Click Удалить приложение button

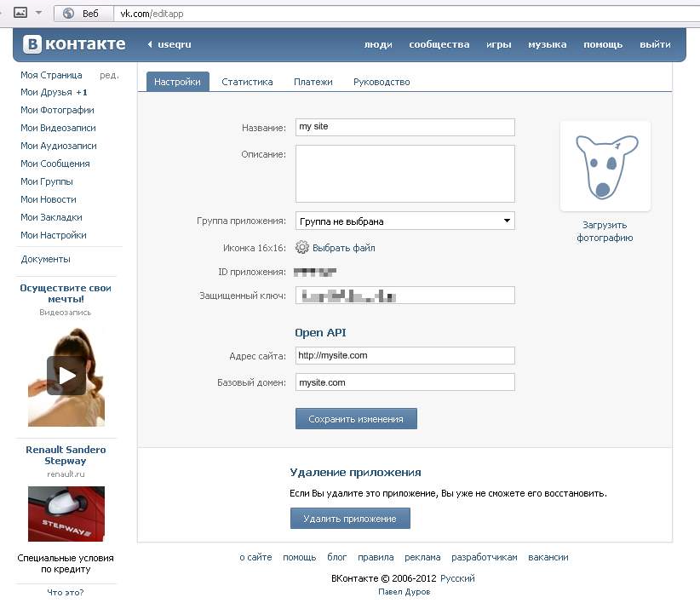click(350, 518)
